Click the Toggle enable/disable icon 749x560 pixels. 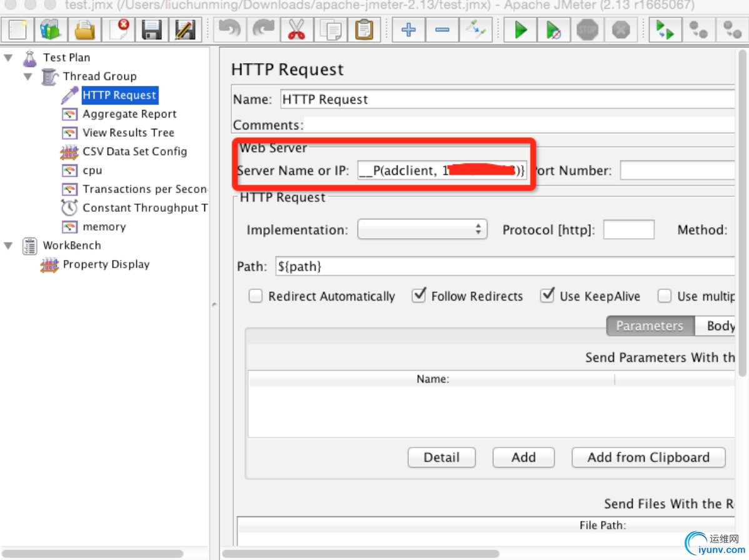pos(476,30)
